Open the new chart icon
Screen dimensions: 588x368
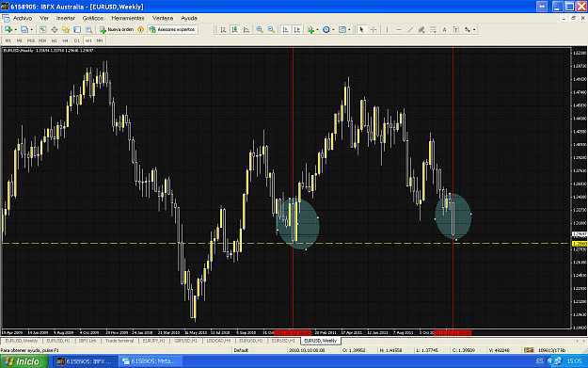click(x=8, y=29)
